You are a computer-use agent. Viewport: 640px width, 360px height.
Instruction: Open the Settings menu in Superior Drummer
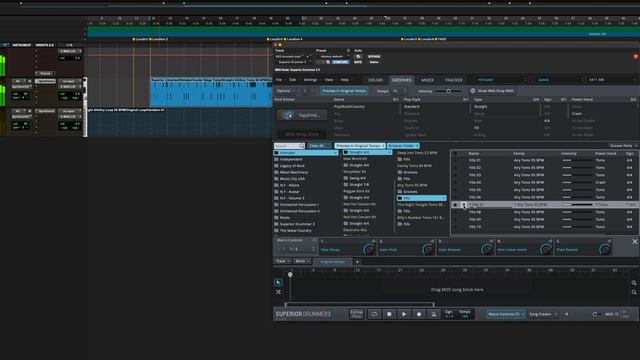coord(310,80)
